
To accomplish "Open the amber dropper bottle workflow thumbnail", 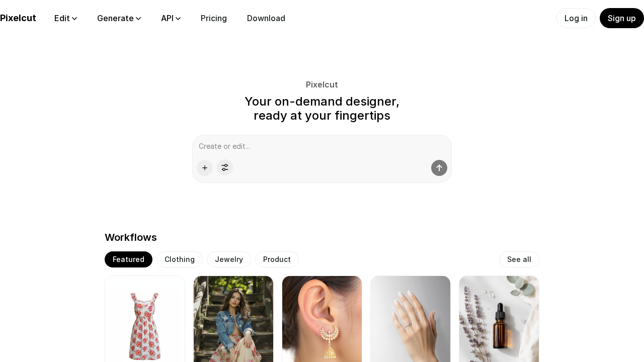I will 499,319.
